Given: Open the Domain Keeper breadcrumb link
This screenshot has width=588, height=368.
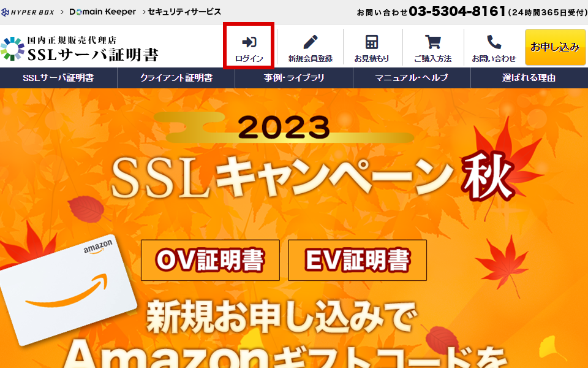Looking at the screenshot, I should pos(102,12).
